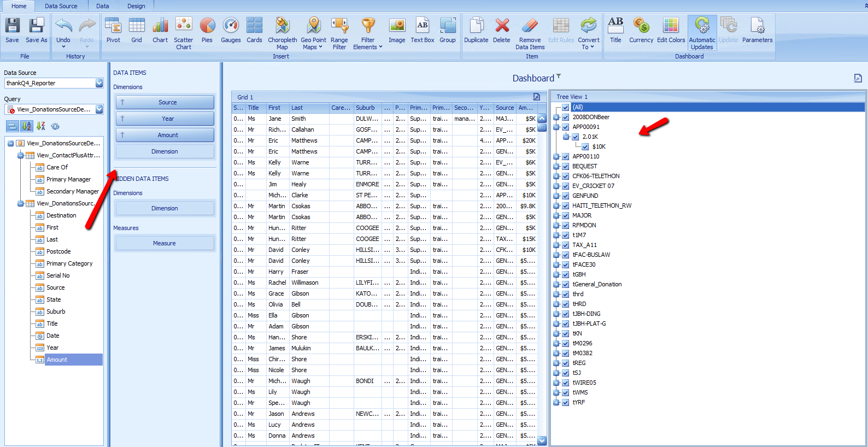Click the Amount dimension button
Viewport: 868px width, 447px height.
pyautogui.click(x=165, y=135)
